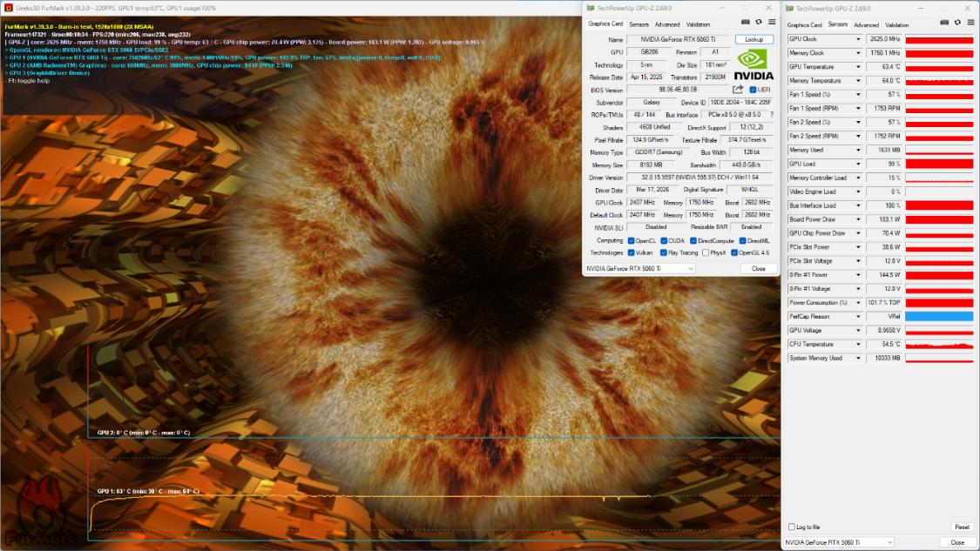This screenshot has height=551, width=980.
Task: Click the BIOS Version value field
Action: pos(679,90)
